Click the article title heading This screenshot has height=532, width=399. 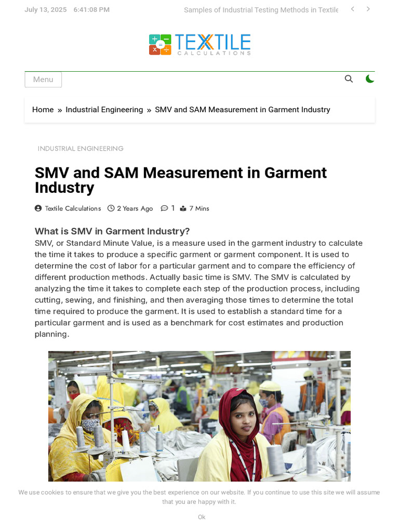tap(180, 180)
